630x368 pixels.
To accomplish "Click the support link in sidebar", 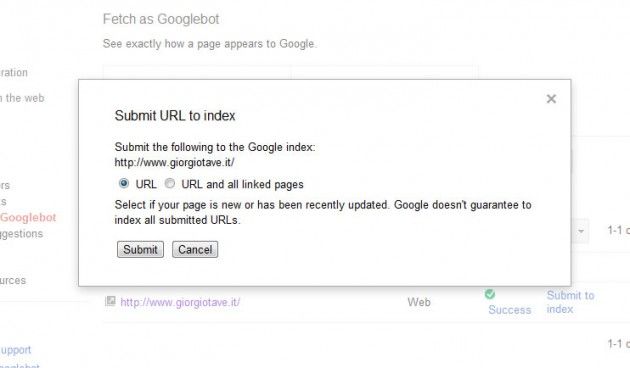I will pos(16,350).
